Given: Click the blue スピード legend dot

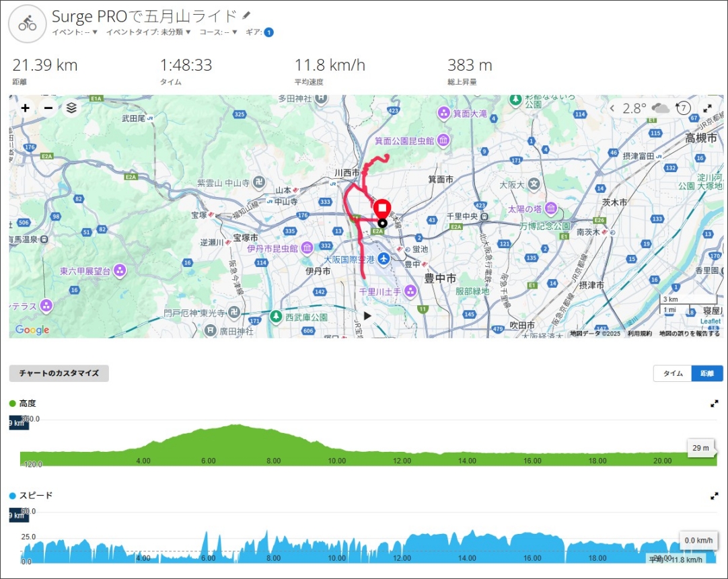Looking at the screenshot, I should click(13, 496).
